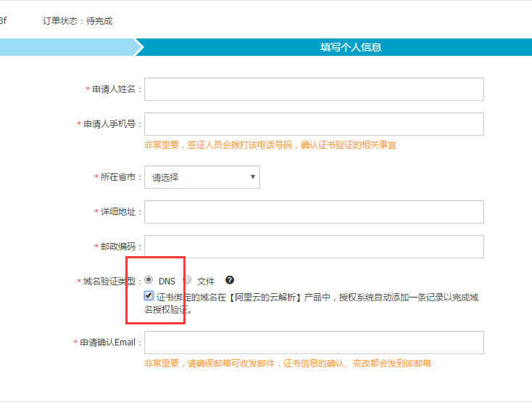Image resolution: width=532 pixels, height=410 pixels.
Task: Choose the 文件 verification radio button
Action: (x=188, y=279)
